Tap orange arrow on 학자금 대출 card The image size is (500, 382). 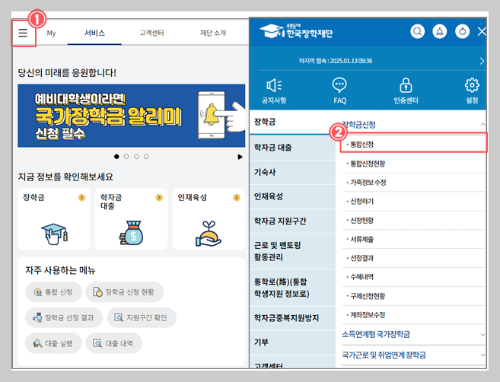click(x=159, y=198)
